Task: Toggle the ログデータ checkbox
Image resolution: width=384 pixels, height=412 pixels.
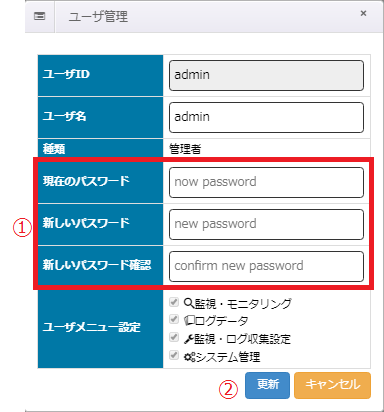Action: point(174,319)
